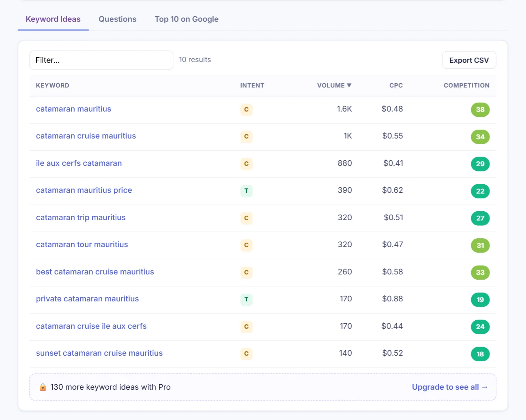Click the lock icon beside Pro keyword ideas
This screenshot has width=526, height=420.
pos(43,387)
